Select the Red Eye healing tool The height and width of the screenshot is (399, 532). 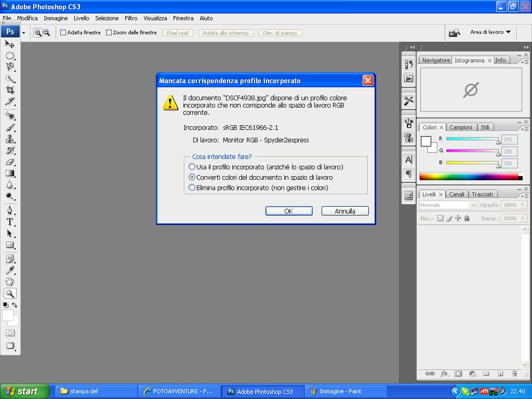click(x=10, y=116)
